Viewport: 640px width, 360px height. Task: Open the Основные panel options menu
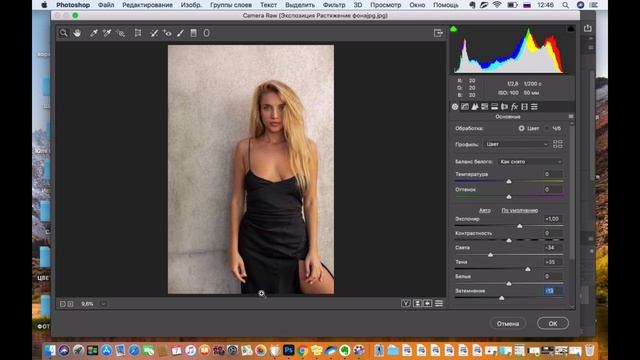571,117
